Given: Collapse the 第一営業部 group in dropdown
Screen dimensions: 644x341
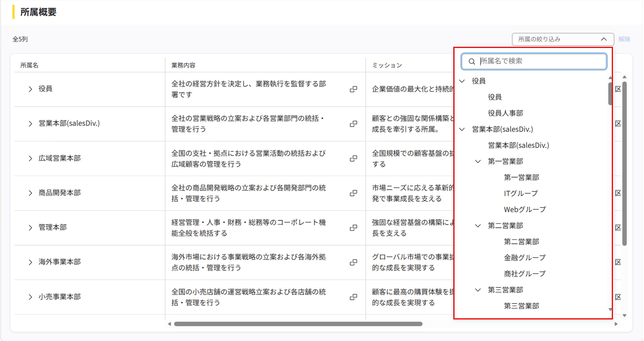Looking at the screenshot, I should [x=478, y=161].
